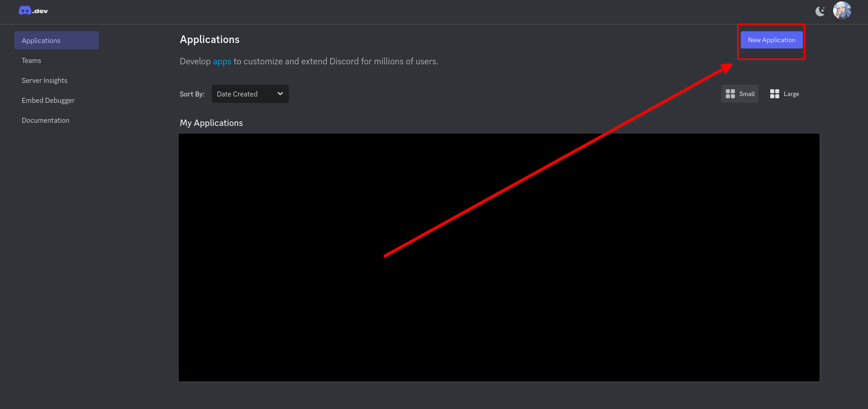Open the Embed Debugger
This screenshot has width=868, height=409.
click(x=48, y=101)
